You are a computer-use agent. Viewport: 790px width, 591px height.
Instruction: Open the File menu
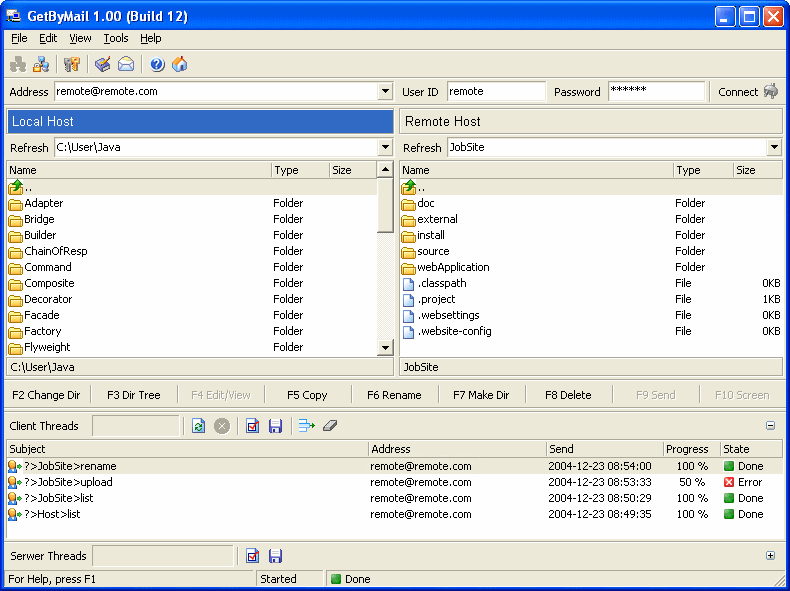coord(19,38)
